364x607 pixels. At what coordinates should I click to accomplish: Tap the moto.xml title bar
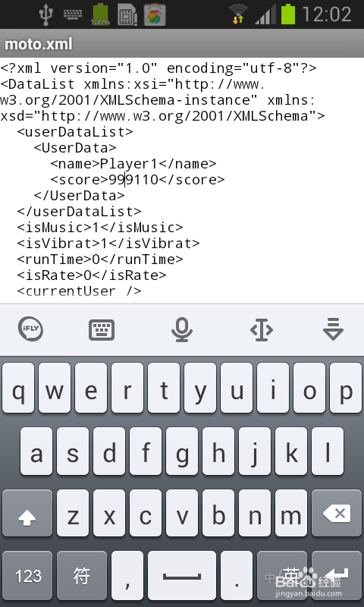click(x=182, y=44)
